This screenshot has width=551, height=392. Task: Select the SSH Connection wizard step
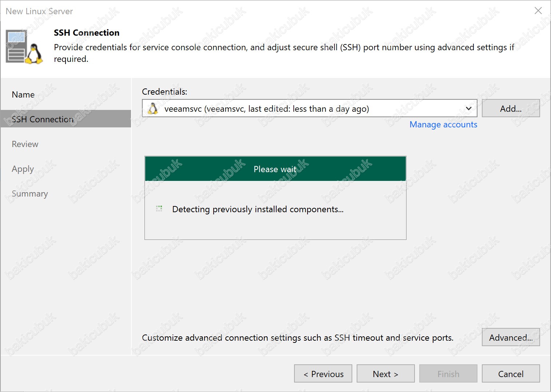(x=66, y=119)
